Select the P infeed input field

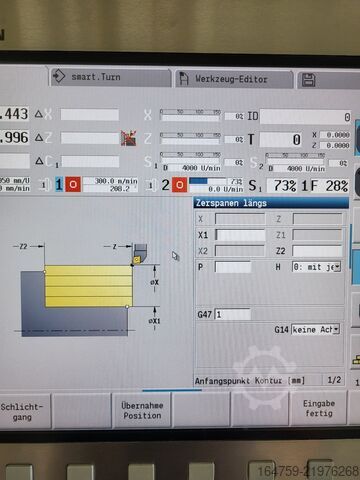tap(233, 267)
